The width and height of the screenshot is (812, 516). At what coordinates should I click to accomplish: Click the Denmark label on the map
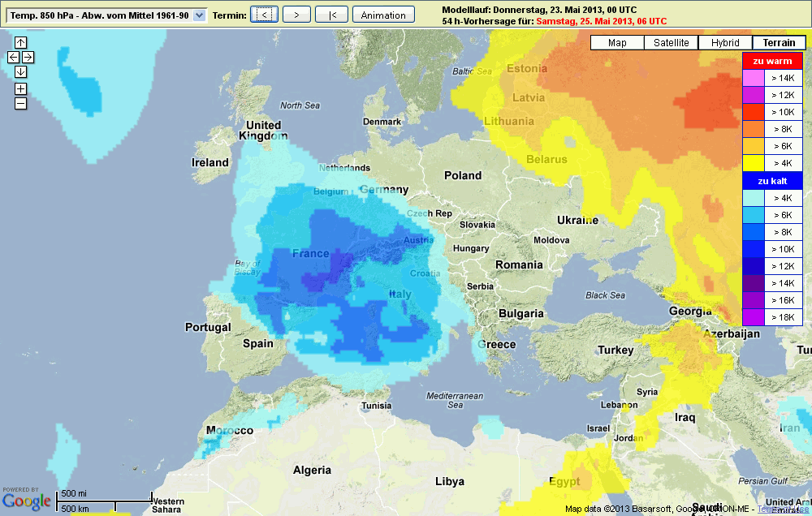coord(382,122)
